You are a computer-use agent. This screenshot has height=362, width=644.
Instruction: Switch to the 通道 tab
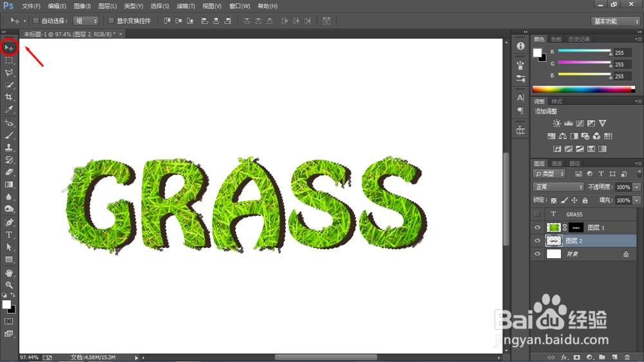pos(556,164)
